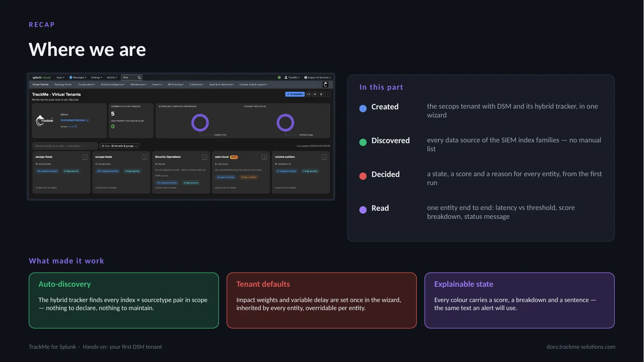
Task: Open the volume-outliers tenant options icon
Action: tap(324, 157)
